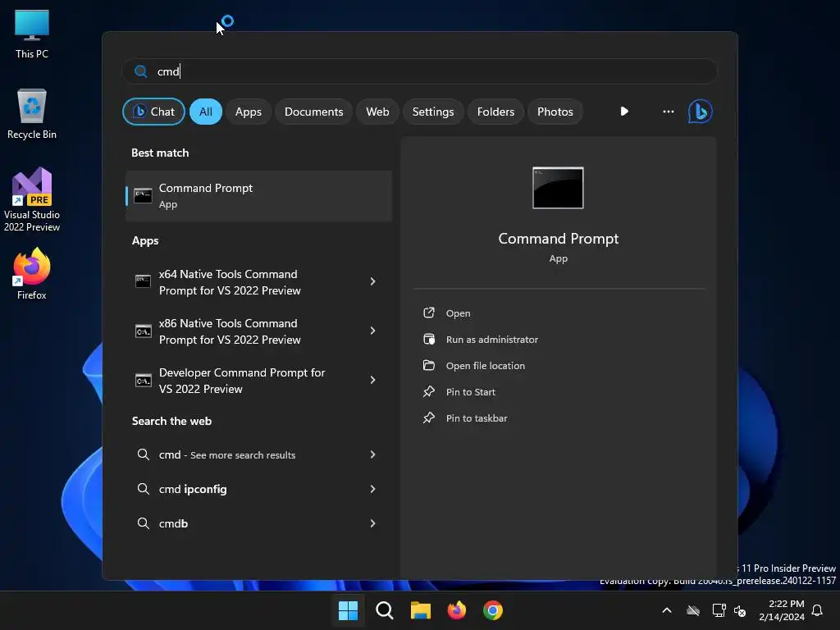The height and width of the screenshot is (630, 840).
Task: Show hidden tray icons chevron
Action: pos(667,610)
